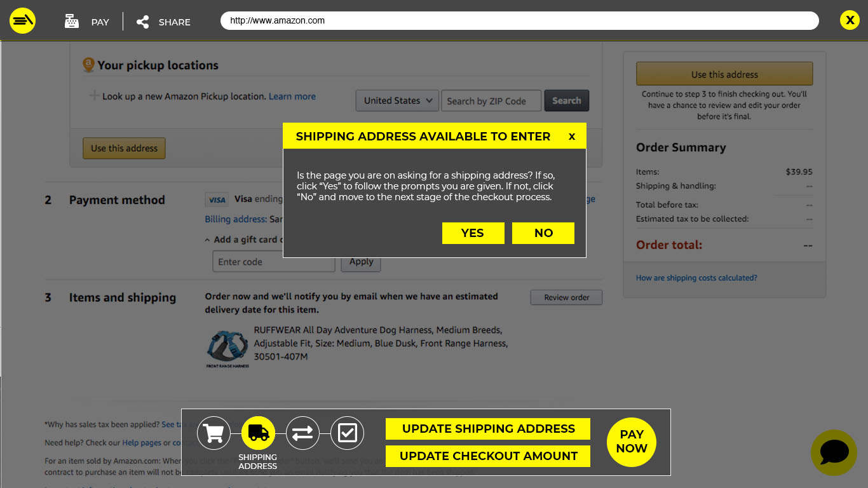This screenshot has width=868, height=488.
Task: Click the transfer arrows step icon
Action: tap(302, 433)
